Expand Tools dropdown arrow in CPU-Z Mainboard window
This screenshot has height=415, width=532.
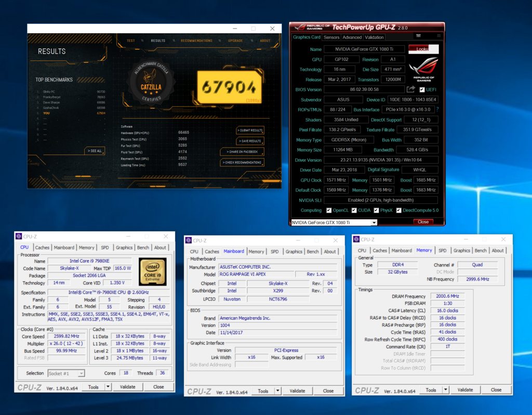click(x=277, y=391)
